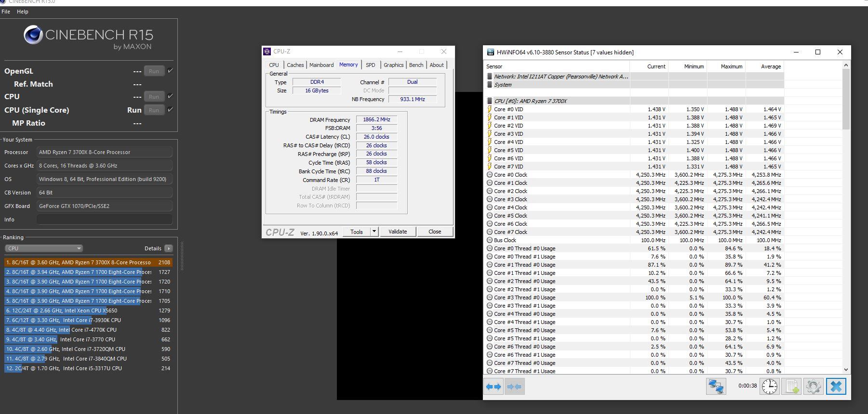Toggle the CPU test checkmark
This screenshot has width=868, height=414.
point(170,96)
